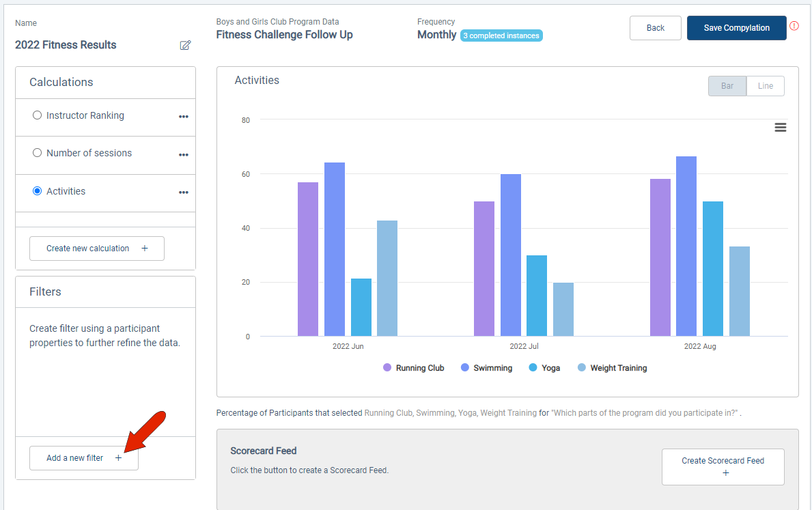Click plus icon on Create Scorecard Feed

(725, 472)
